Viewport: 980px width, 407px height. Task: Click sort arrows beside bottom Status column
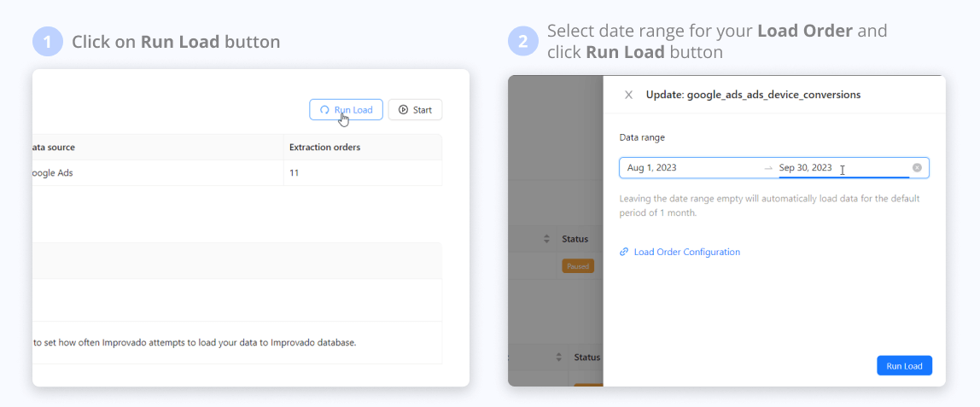click(x=559, y=357)
